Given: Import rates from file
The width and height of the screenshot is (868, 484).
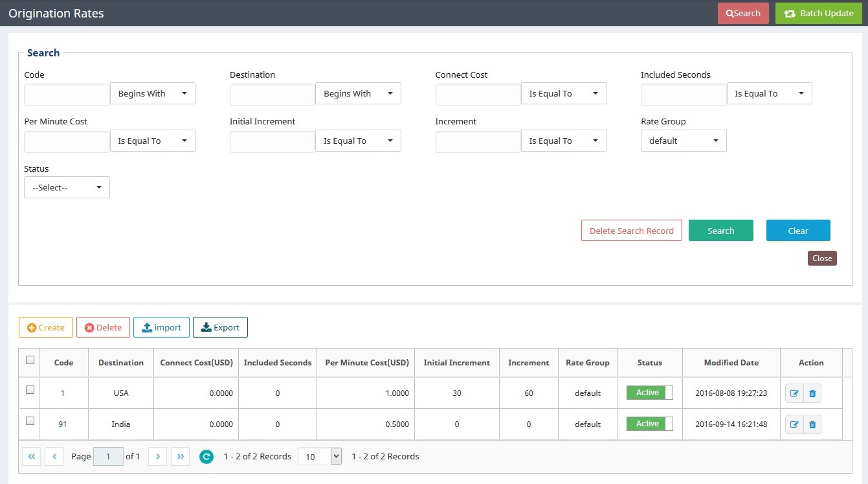Looking at the screenshot, I should [161, 327].
